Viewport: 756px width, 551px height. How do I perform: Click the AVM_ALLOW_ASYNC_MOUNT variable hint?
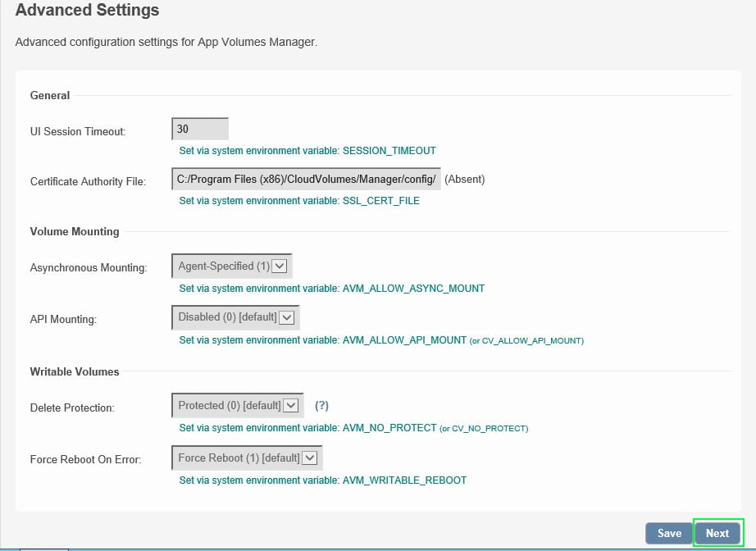tap(332, 289)
